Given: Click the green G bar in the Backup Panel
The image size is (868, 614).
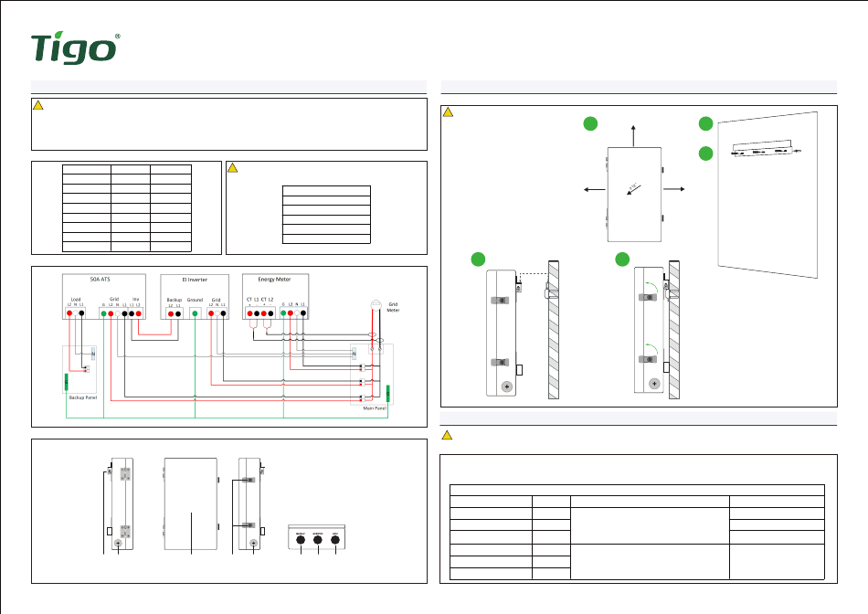Looking at the screenshot, I should (67, 382).
